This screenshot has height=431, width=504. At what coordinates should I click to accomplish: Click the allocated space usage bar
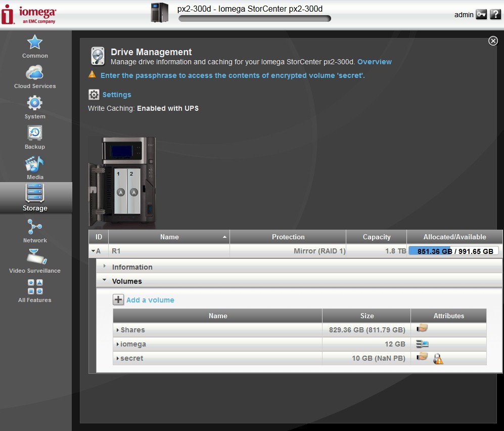click(x=453, y=251)
